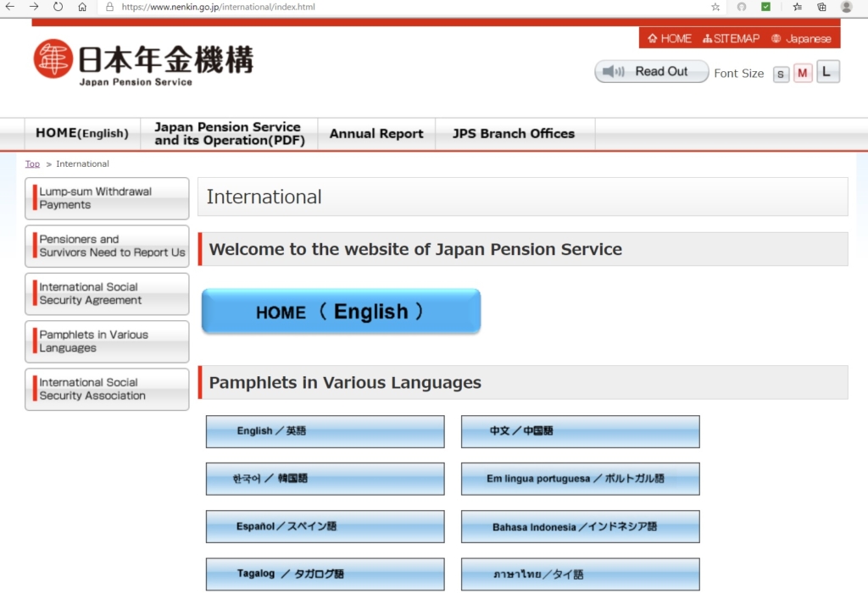Viewport: 868px width, 593px height.
Task: Switch to the Japanese site version
Action: click(x=801, y=38)
